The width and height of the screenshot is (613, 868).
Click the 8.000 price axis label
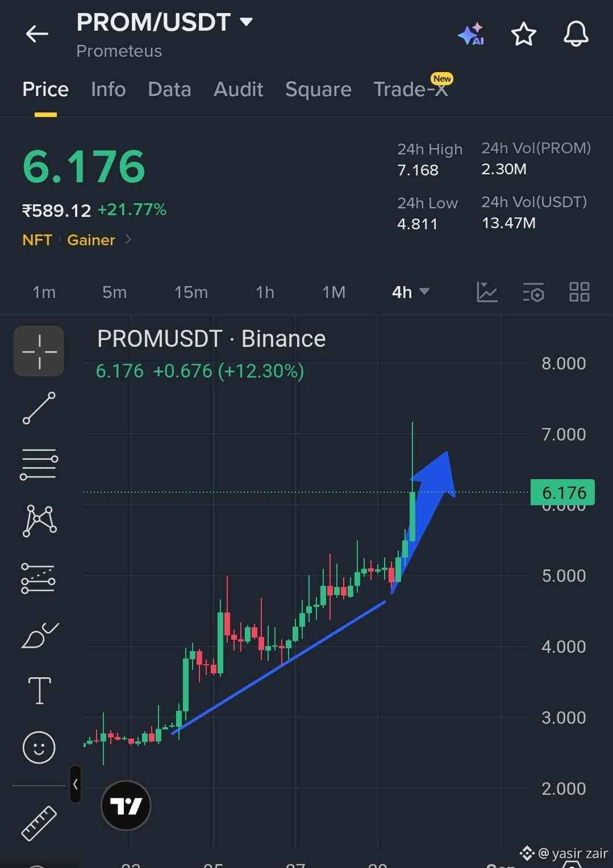pyautogui.click(x=564, y=363)
